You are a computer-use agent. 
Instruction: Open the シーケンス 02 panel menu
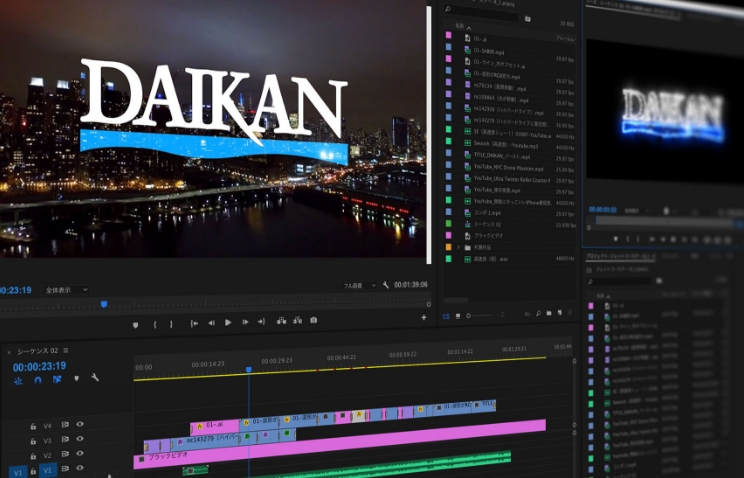[65, 350]
